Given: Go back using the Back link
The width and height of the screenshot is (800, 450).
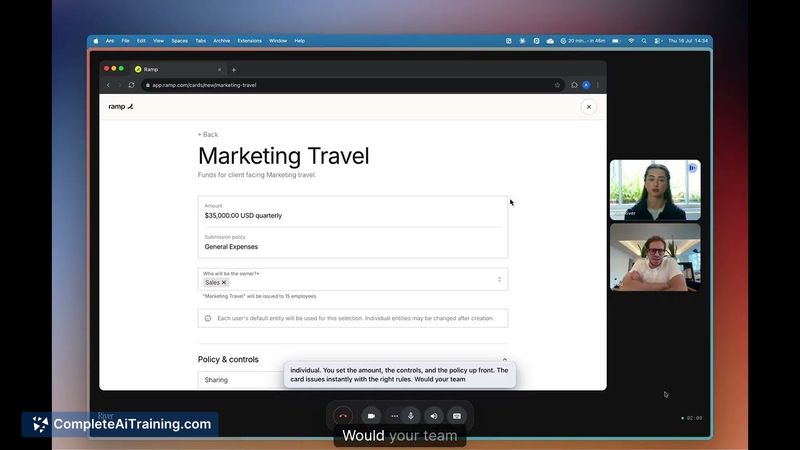Looking at the screenshot, I should pos(208,135).
